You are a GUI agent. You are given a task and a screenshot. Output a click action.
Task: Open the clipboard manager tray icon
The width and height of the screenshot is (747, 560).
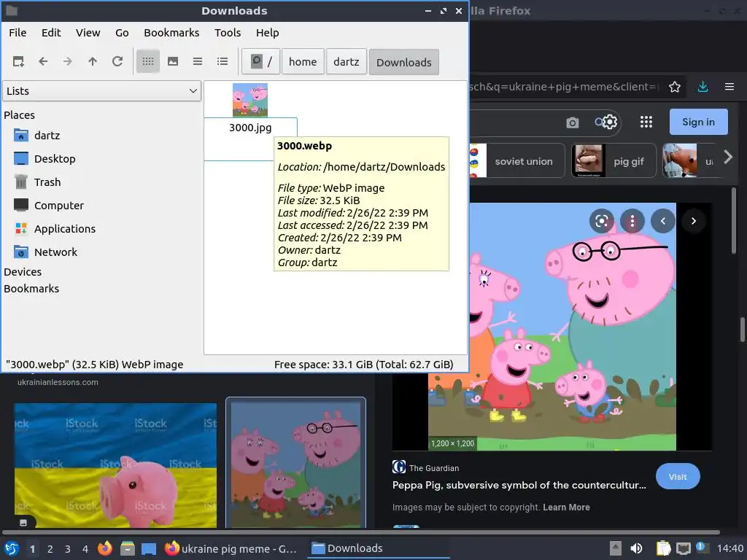664,548
